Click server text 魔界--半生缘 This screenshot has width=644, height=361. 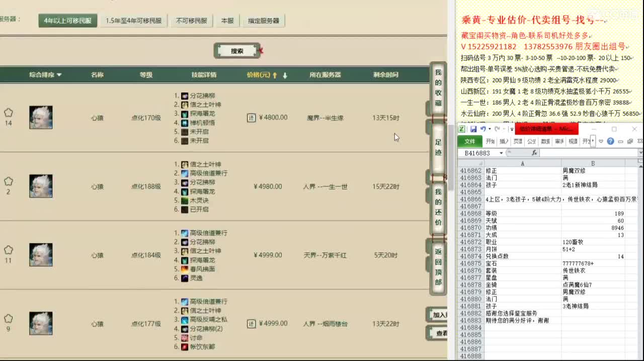(x=325, y=118)
